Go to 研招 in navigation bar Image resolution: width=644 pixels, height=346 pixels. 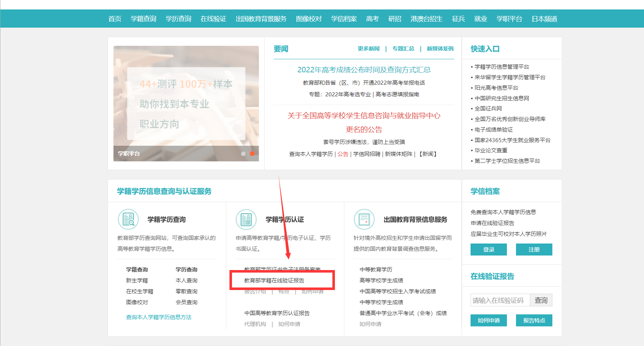(395, 19)
